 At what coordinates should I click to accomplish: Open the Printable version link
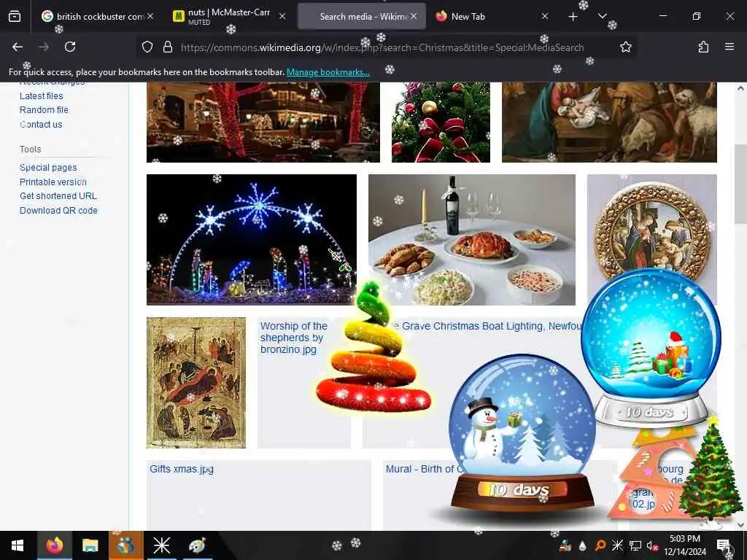click(x=53, y=182)
